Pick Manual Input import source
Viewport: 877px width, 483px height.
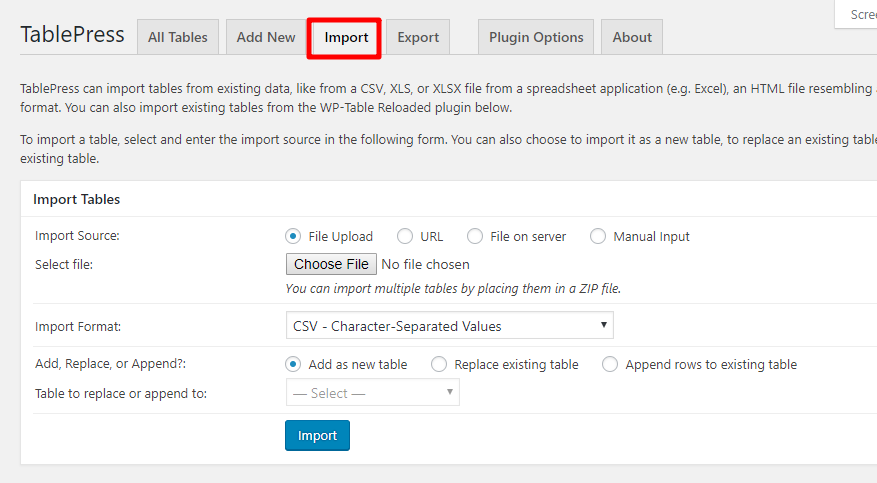pyautogui.click(x=598, y=237)
